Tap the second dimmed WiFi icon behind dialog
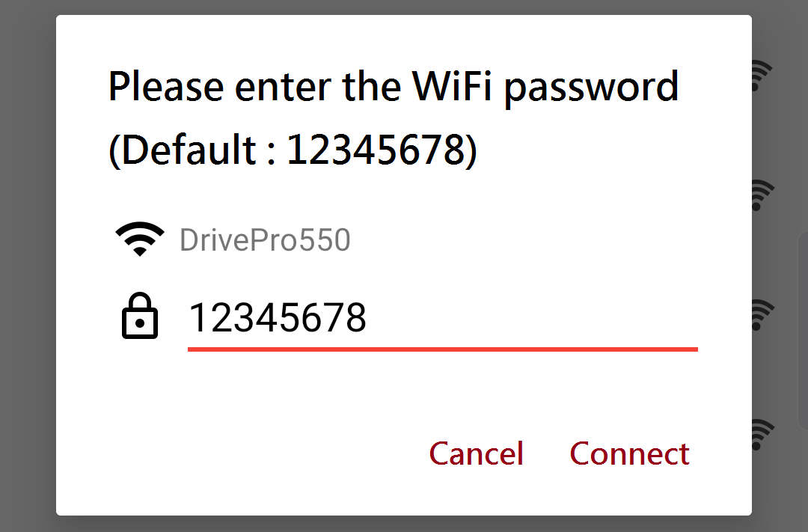 click(x=761, y=195)
